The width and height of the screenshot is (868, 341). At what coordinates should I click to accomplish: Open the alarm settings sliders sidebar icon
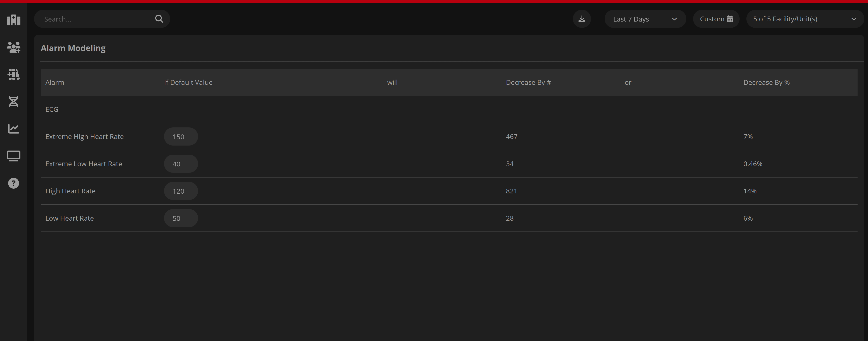click(13, 74)
